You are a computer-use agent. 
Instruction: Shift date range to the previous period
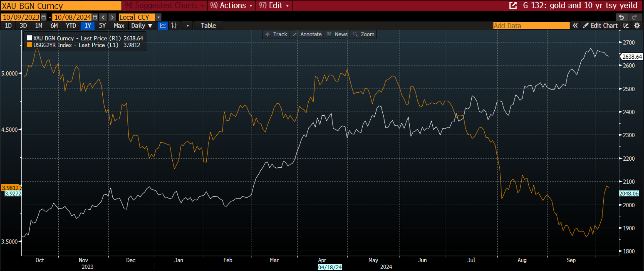(x=103, y=17)
